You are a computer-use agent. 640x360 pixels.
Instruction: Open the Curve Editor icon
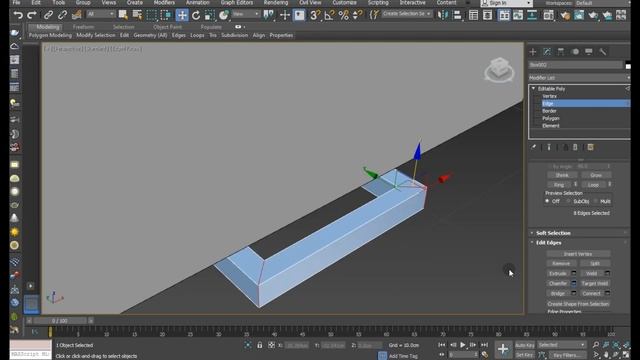coord(518,15)
